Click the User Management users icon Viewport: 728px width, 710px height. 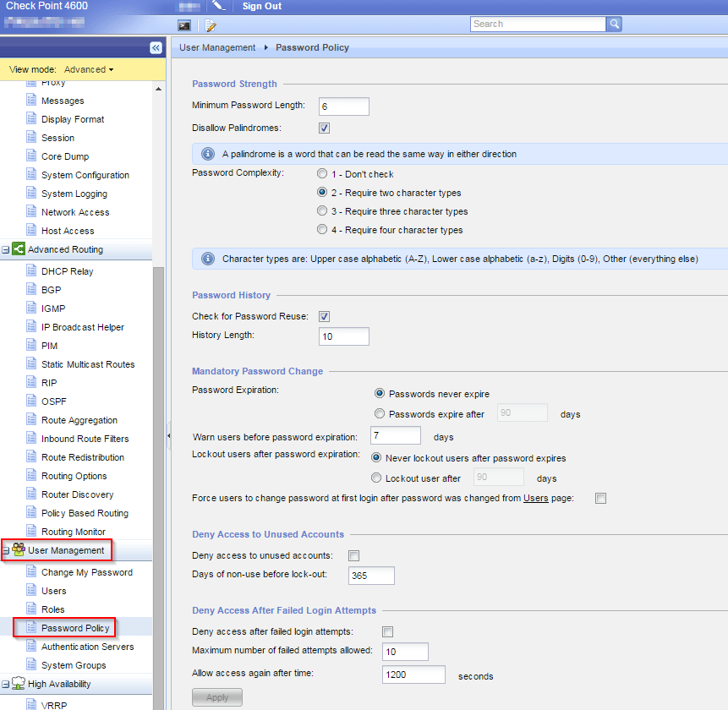pyautogui.click(x=19, y=550)
